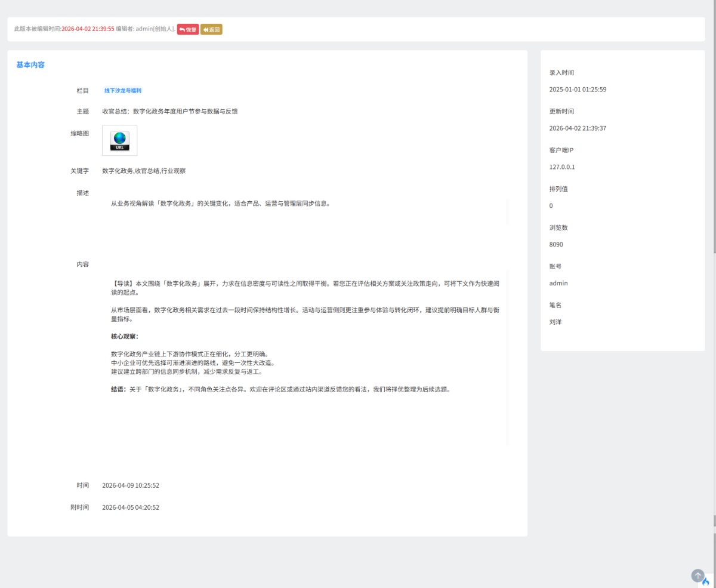Viewport: 716px width, 588px height.
Task: Click the article title beginning with 收官总结
Action: point(170,111)
